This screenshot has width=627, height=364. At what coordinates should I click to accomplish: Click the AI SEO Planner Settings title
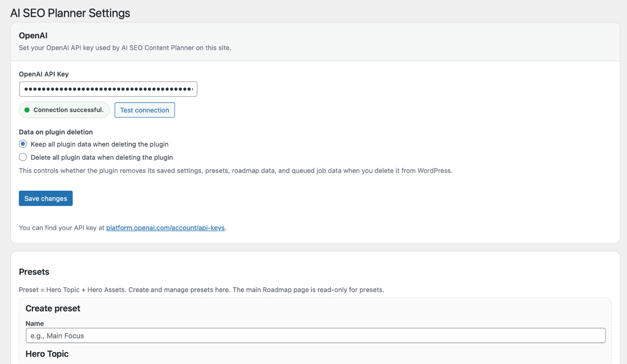[x=70, y=13]
